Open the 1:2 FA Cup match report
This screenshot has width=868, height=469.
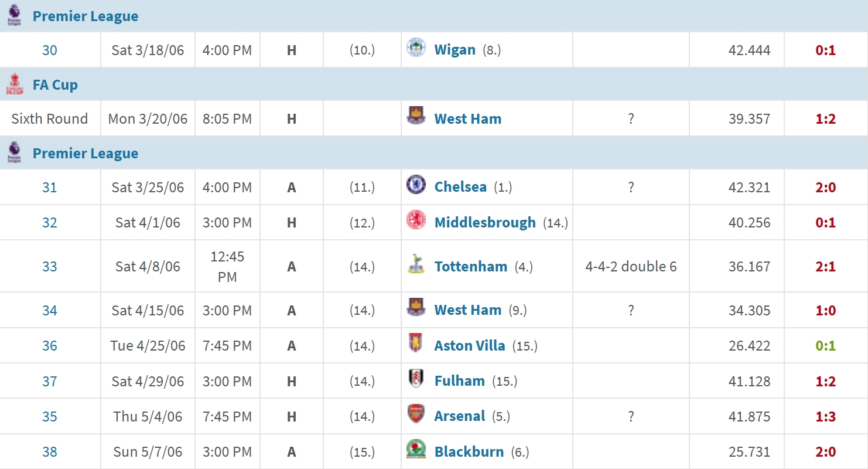point(825,119)
